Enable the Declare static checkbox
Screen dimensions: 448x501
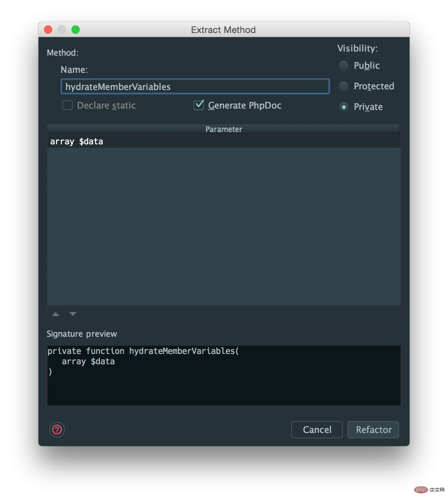[67, 105]
